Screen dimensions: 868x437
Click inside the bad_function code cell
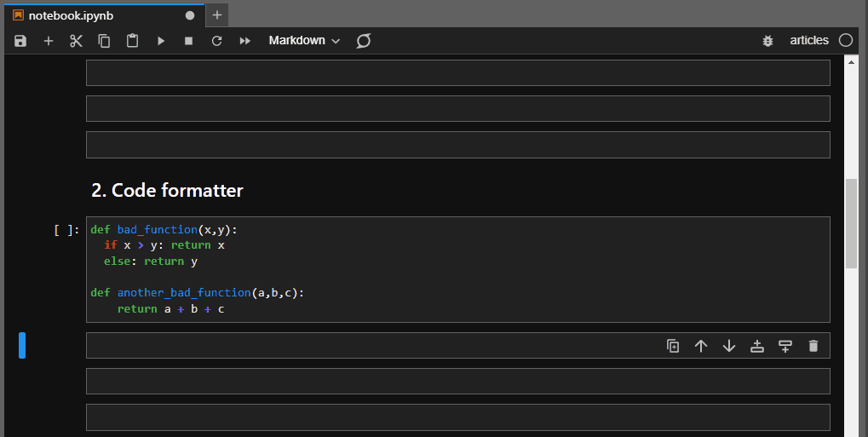click(x=457, y=269)
